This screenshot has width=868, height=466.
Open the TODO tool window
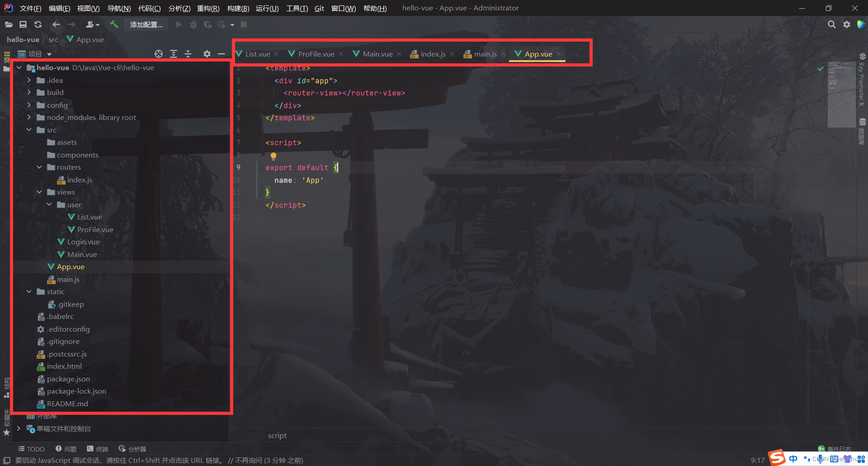(x=31, y=449)
